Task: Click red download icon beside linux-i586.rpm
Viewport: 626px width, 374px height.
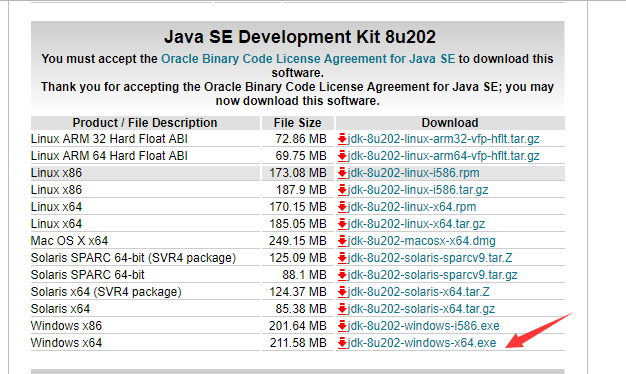Action: 342,173
